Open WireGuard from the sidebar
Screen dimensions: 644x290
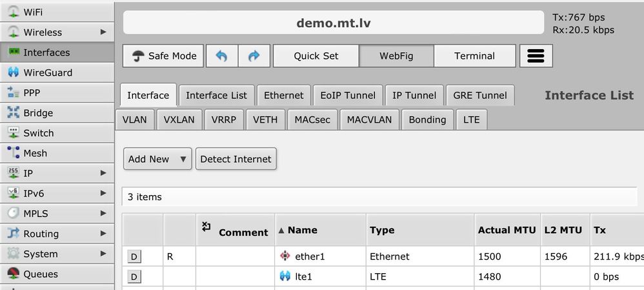(48, 72)
